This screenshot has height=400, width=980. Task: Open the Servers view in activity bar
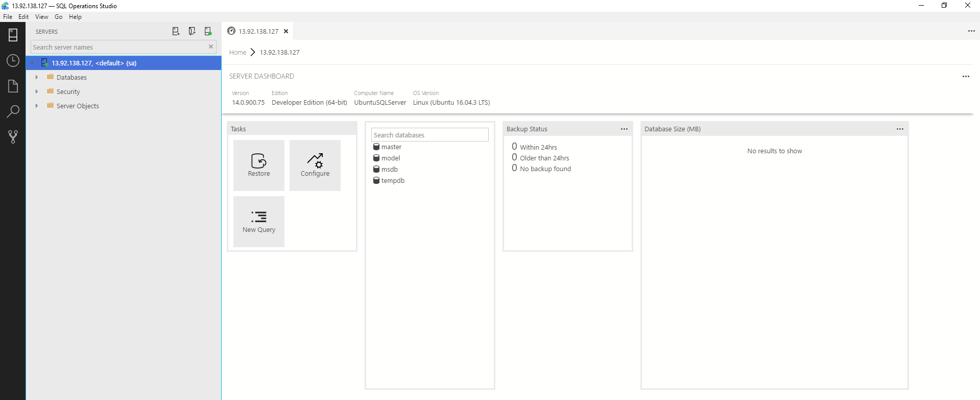pyautogui.click(x=13, y=35)
